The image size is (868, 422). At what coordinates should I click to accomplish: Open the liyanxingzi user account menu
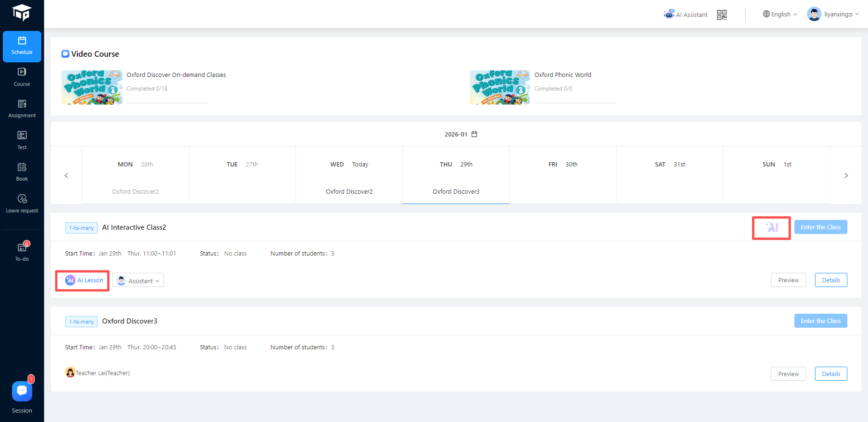click(x=833, y=14)
